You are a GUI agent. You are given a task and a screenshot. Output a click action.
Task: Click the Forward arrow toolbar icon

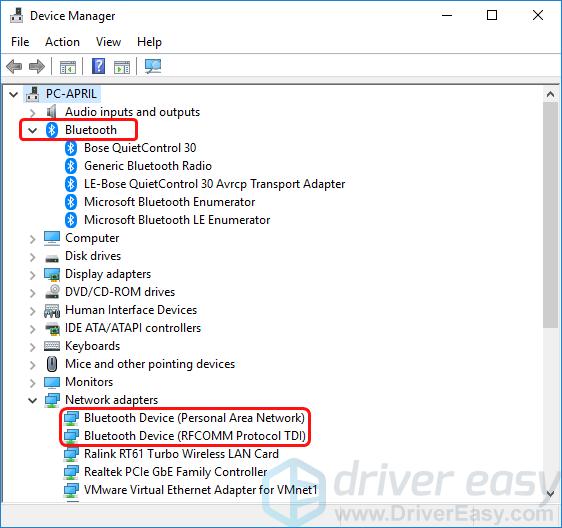click(37, 66)
